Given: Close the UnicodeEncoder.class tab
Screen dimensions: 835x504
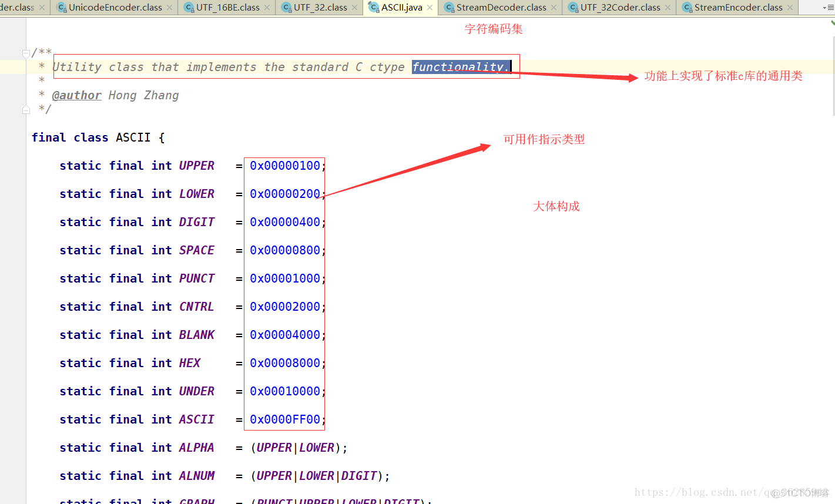Looking at the screenshot, I should coord(170,8).
